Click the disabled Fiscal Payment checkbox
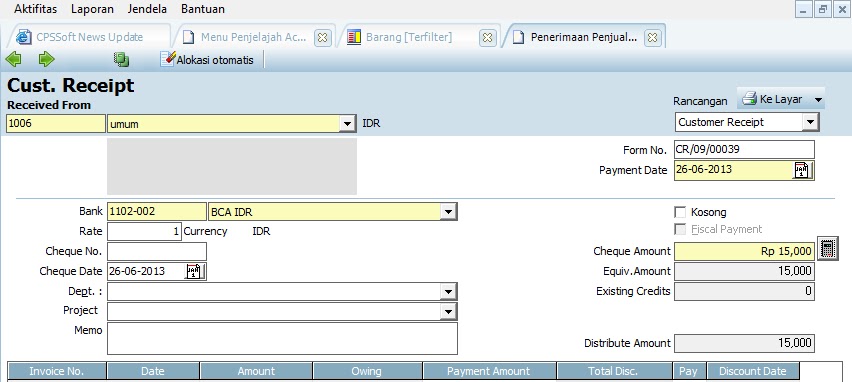The image size is (852, 382). click(680, 229)
